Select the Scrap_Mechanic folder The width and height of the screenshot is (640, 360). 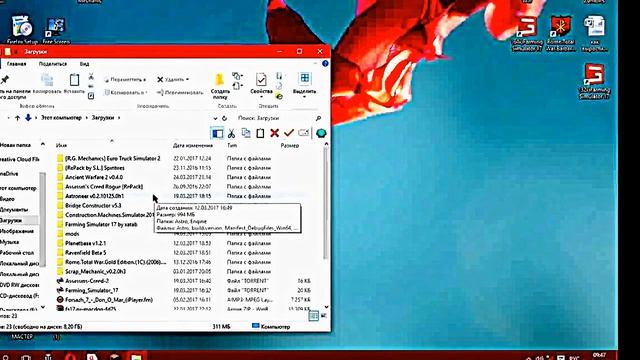[96, 271]
